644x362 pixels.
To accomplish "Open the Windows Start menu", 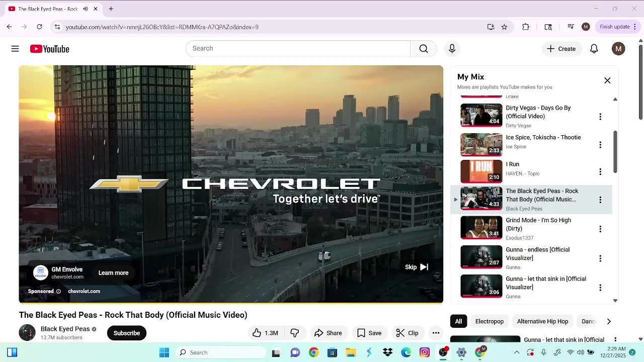I will (164, 352).
